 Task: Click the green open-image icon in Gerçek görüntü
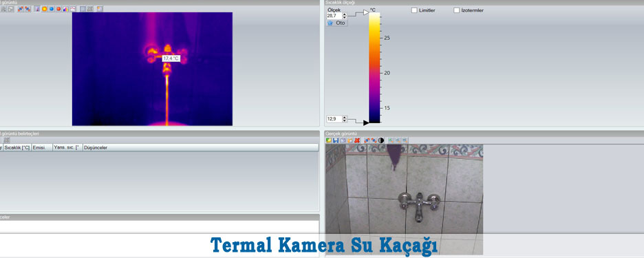(x=329, y=140)
